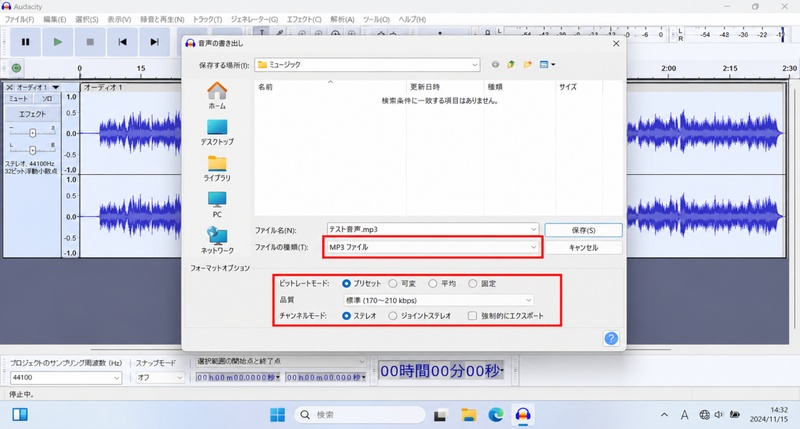Open the widgets icon on the taskbar
800x429 pixels.
20,415
